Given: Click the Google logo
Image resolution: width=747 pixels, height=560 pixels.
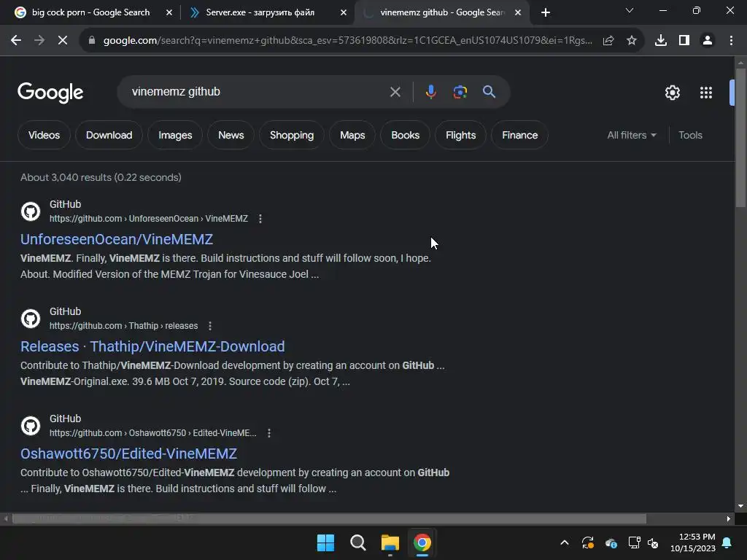Looking at the screenshot, I should (x=50, y=93).
